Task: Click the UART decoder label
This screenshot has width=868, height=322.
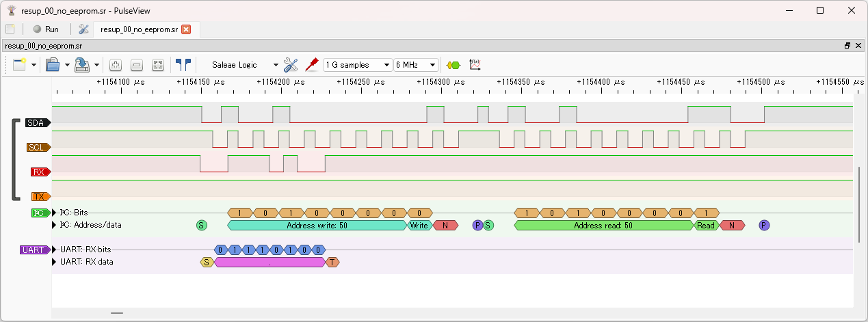Action: click(x=36, y=250)
